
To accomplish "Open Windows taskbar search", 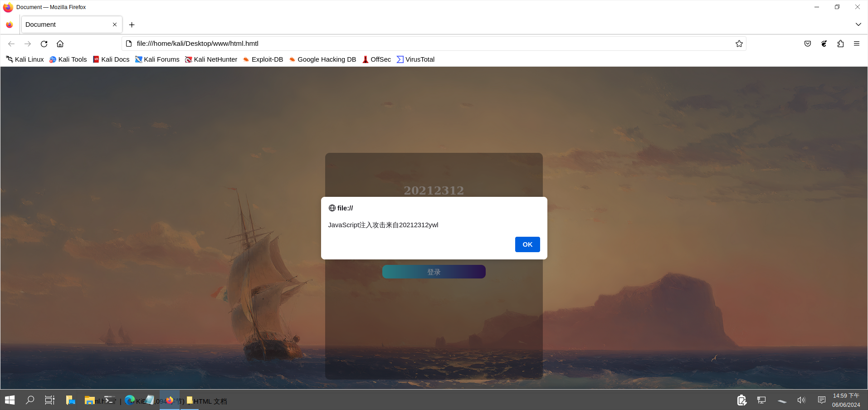I will pos(30,400).
